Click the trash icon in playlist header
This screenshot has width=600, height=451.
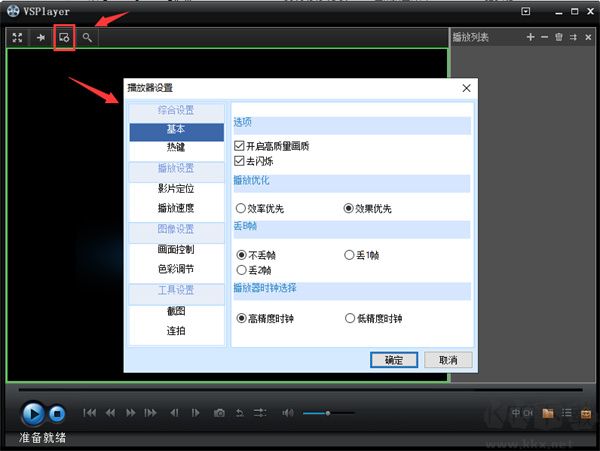click(x=559, y=37)
